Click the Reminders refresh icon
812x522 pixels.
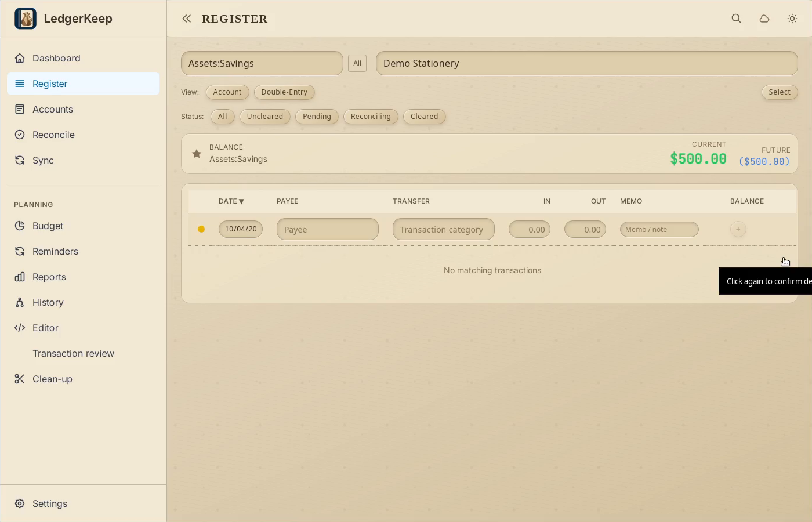point(20,251)
